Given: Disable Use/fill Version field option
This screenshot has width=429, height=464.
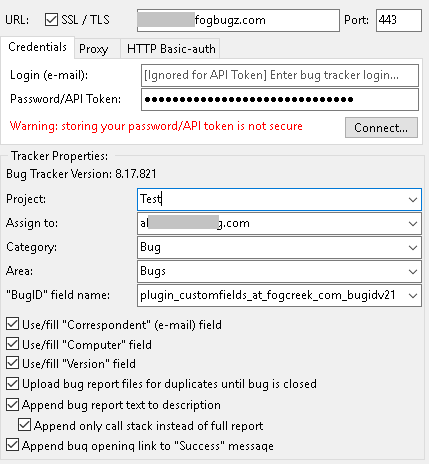Looking at the screenshot, I should [x=12, y=363].
